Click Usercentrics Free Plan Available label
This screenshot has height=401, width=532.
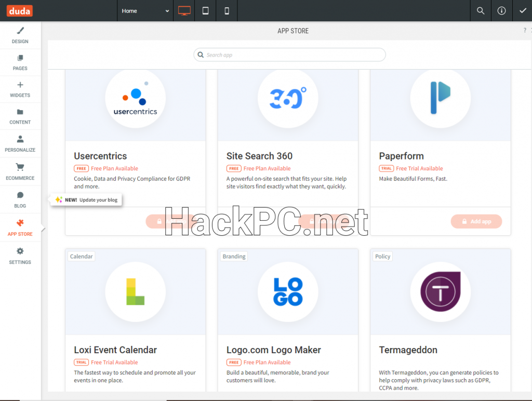[114, 168]
